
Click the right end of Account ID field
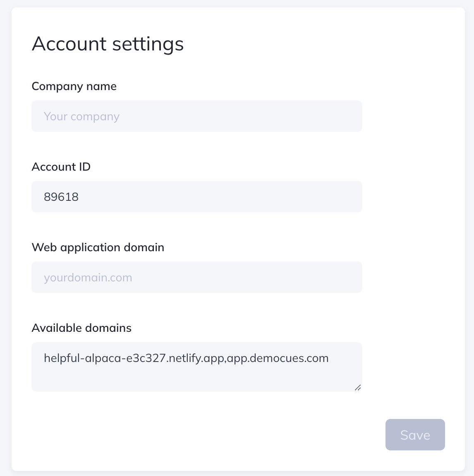347,197
